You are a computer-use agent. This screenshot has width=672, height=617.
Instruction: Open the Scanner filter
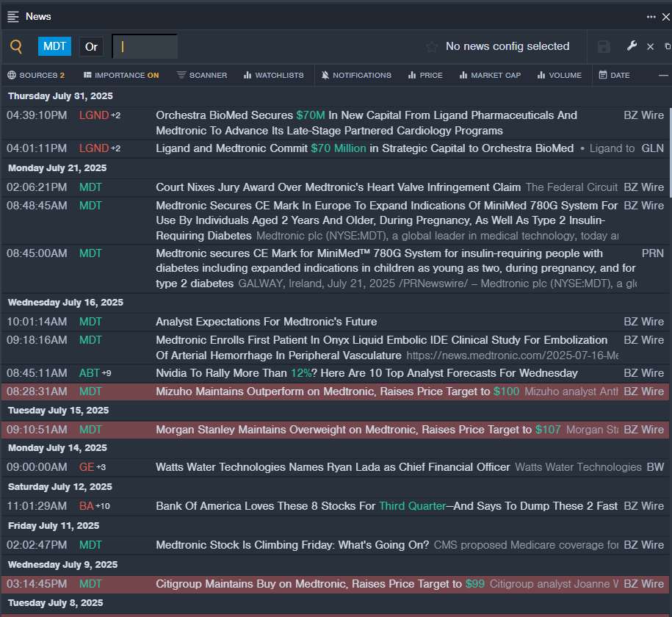pyautogui.click(x=202, y=76)
